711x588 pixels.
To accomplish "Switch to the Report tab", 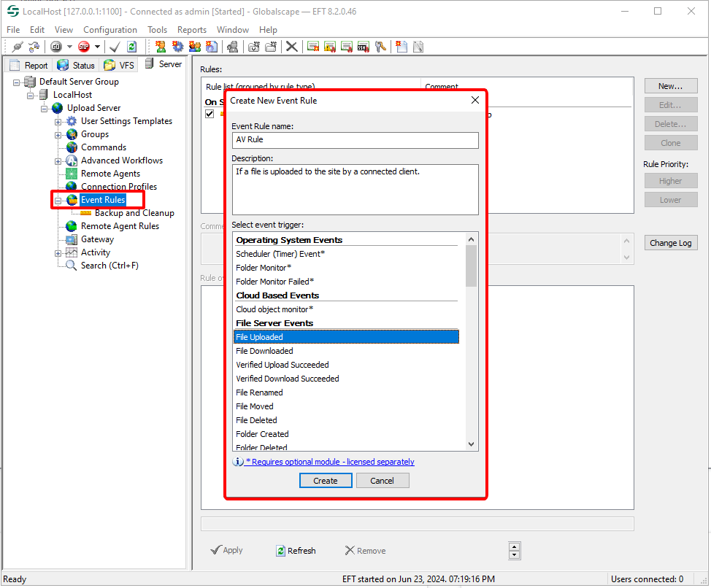I will tap(29, 65).
